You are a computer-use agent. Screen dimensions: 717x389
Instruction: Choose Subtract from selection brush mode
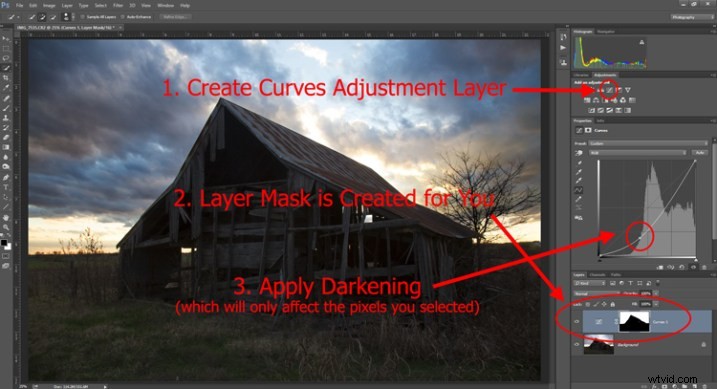[x=53, y=17]
